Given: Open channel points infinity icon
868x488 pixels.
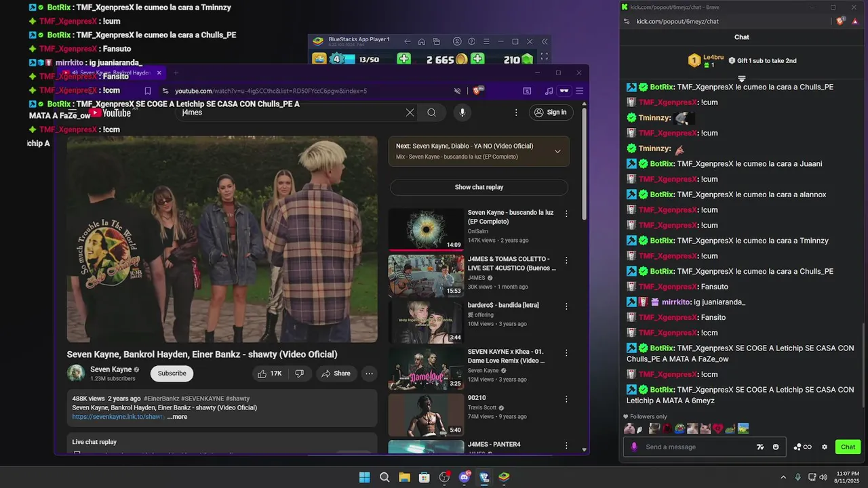Looking at the screenshot, I should [x=803, y=447].
